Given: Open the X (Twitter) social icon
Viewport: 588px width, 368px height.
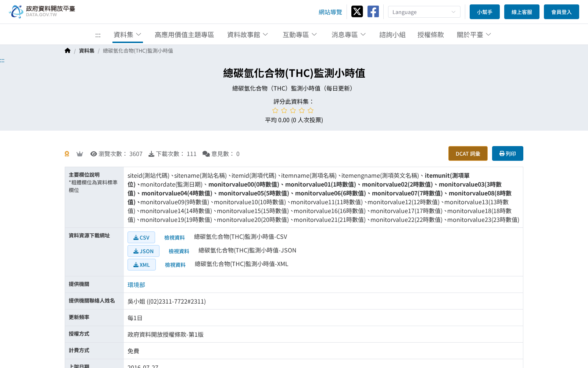Looking at the screenshot, I should click(x=357, y=11).
